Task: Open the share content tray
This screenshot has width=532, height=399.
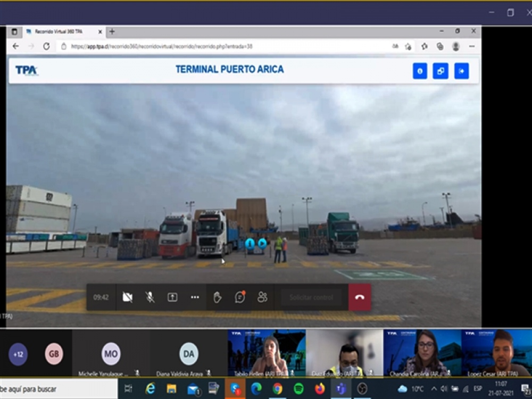Action: point(172,297)
